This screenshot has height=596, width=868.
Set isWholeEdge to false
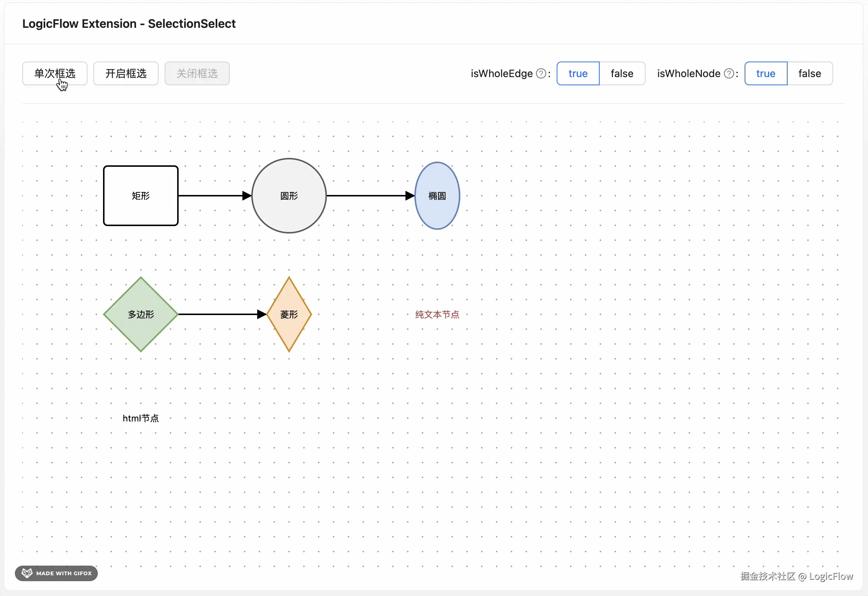tap(622, 73)
